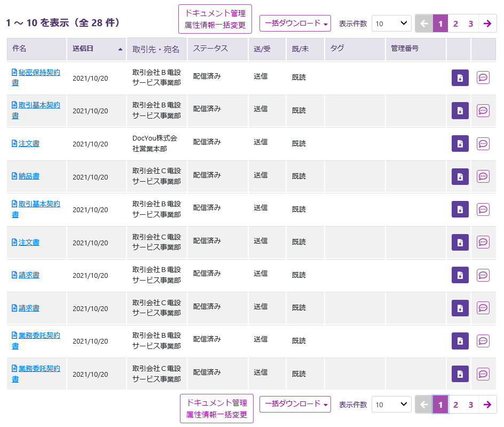This screenshot has height=427, width=504.
Task: Click download icon for 取引会社C電設 請求書
Action: point(460,308)
